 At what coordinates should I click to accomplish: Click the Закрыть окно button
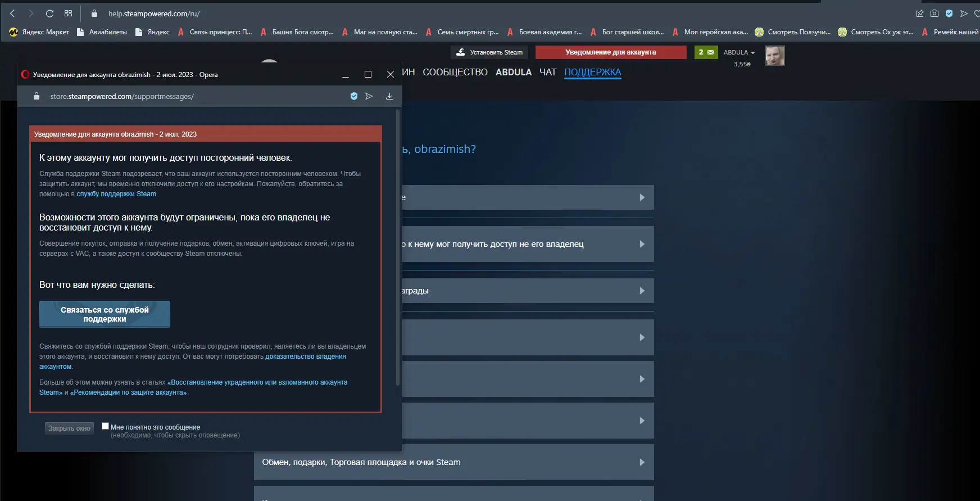(69, 428)
